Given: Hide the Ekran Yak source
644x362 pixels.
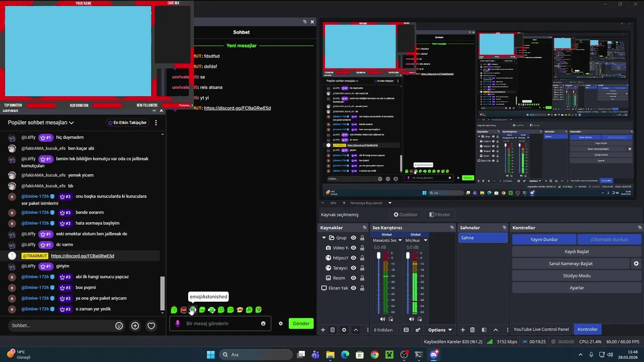Looking at the screenshot, I should click(x=354, y=288).
